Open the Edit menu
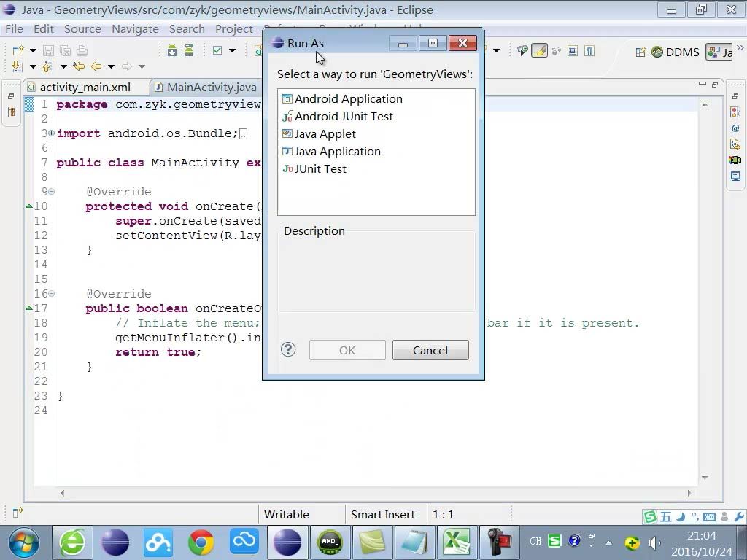The width and height of the screenshot is (747, 560). [43, 29]
